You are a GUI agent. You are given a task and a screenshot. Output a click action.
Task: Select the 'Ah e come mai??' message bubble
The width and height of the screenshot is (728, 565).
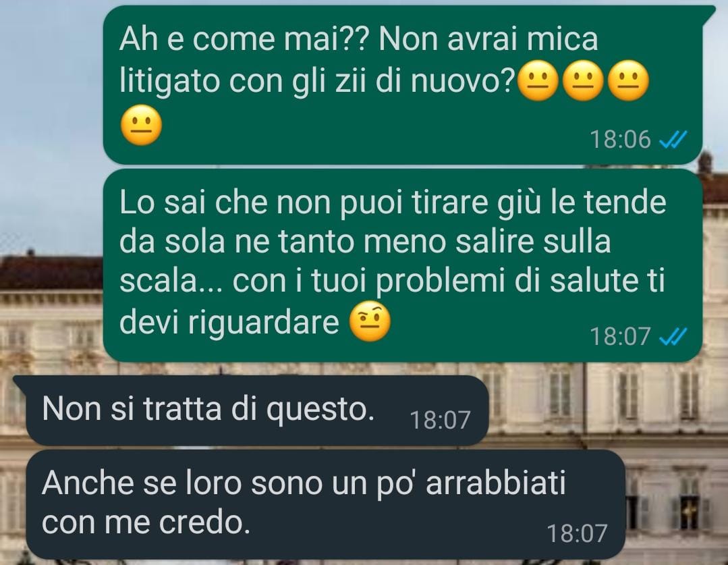click(402, 85)
